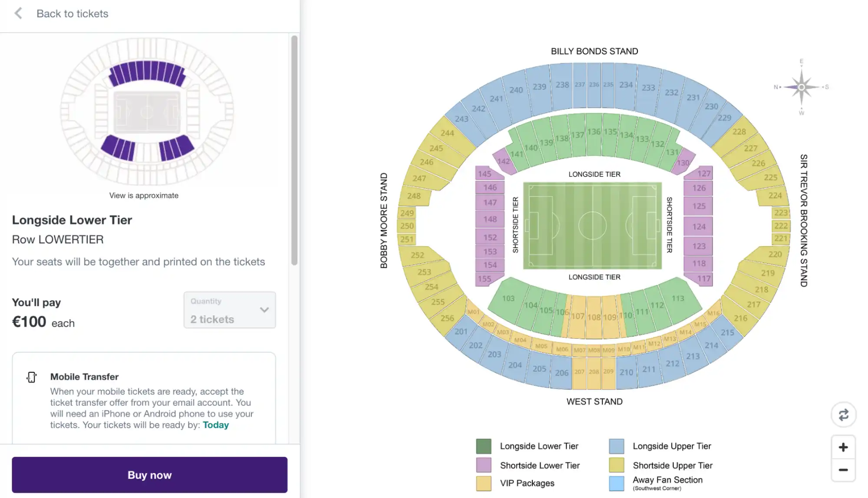Viewport: 868px width, 498px height.
Task: Click the compass rose on the map
Action: point(802,87)
